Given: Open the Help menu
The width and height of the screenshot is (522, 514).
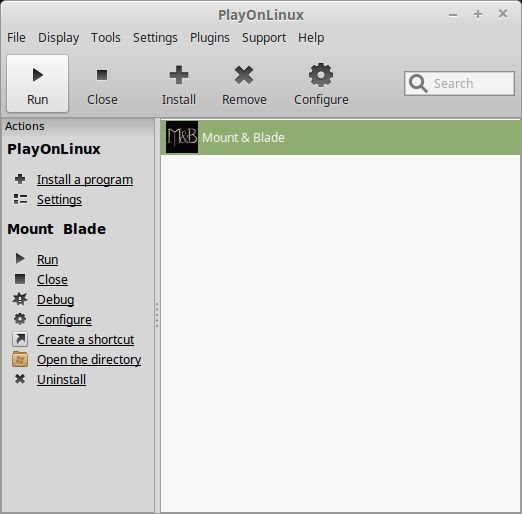Looking at the screenshot, I should point(311,38).
